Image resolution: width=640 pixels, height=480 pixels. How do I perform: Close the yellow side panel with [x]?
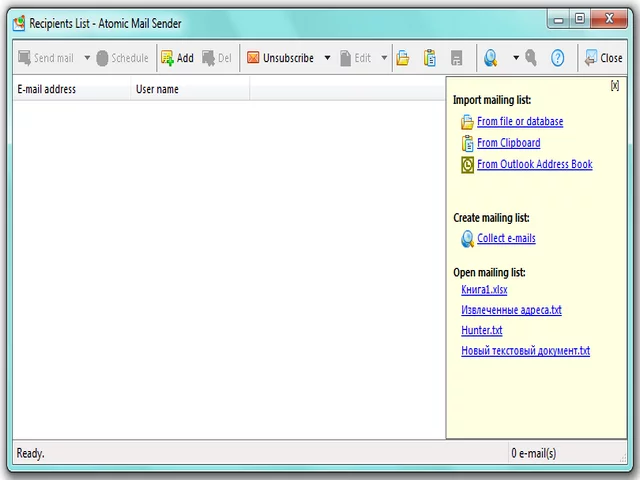click(x=614, y=86)
